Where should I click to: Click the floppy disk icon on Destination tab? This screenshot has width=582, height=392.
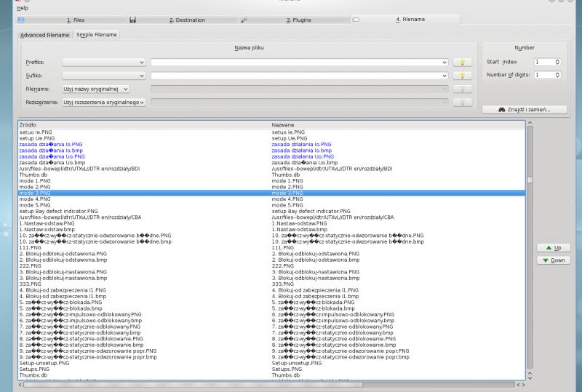(133, 20)
